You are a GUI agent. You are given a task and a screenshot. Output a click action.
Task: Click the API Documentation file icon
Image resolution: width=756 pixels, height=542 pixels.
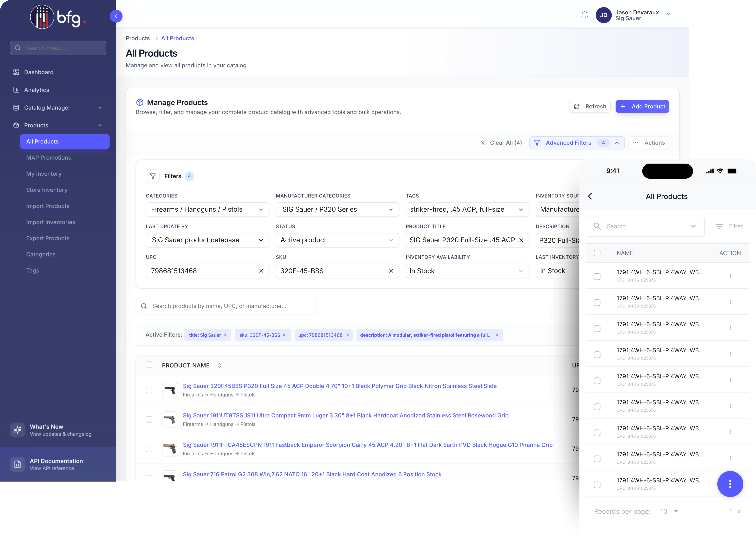(18, 464)
